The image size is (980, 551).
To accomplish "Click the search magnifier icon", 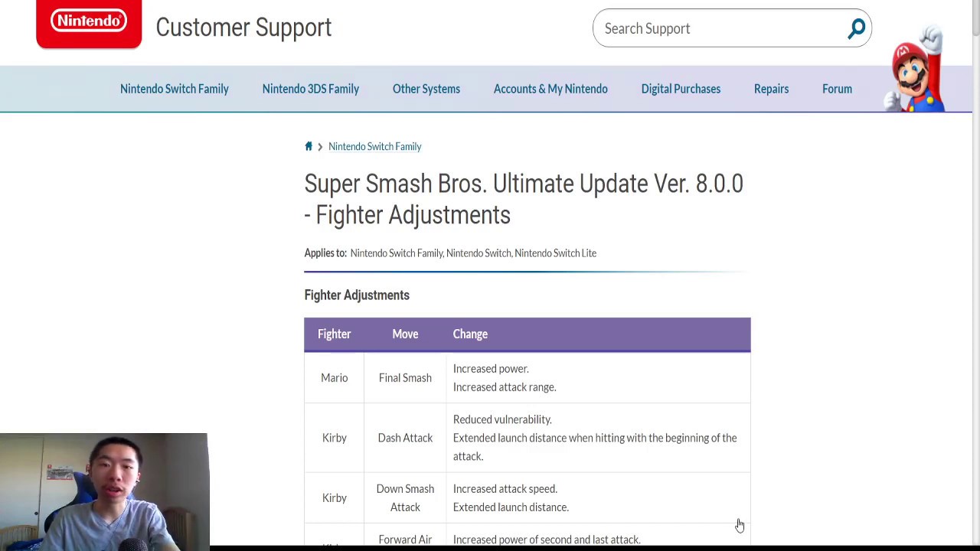I will [856, 28].
